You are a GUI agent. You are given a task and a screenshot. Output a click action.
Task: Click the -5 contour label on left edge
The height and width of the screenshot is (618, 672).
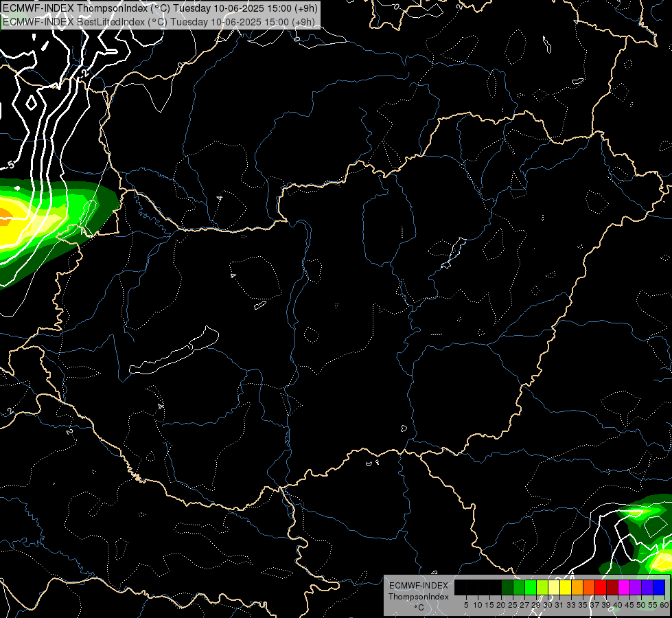[10, 165]
